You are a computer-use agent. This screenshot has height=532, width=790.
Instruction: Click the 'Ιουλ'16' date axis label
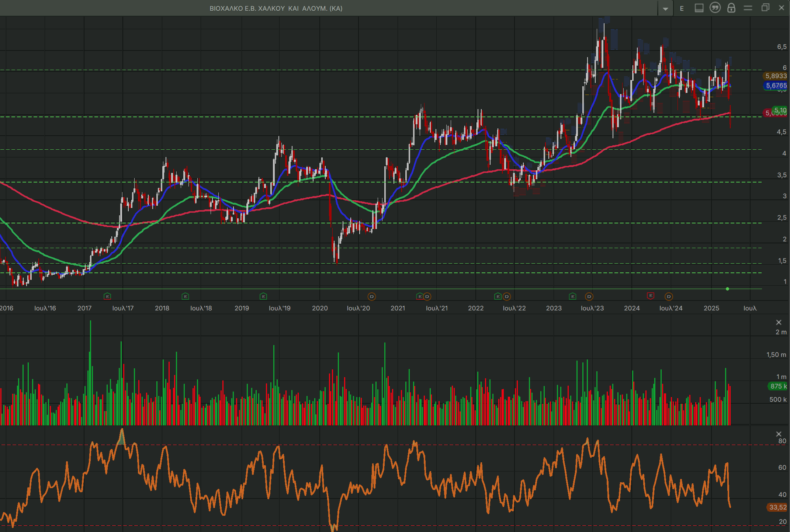(45, 308)
